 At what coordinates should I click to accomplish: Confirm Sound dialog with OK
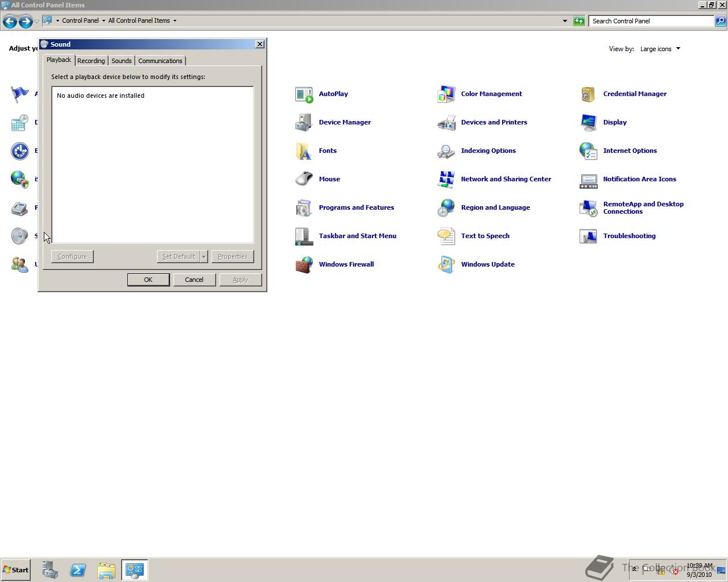pos(148,280)
